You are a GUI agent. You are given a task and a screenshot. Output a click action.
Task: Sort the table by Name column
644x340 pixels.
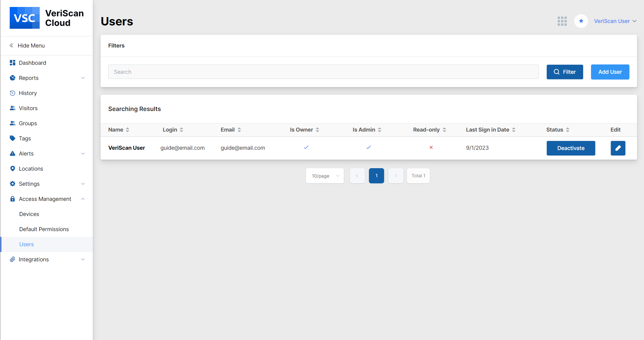(128, 130)
